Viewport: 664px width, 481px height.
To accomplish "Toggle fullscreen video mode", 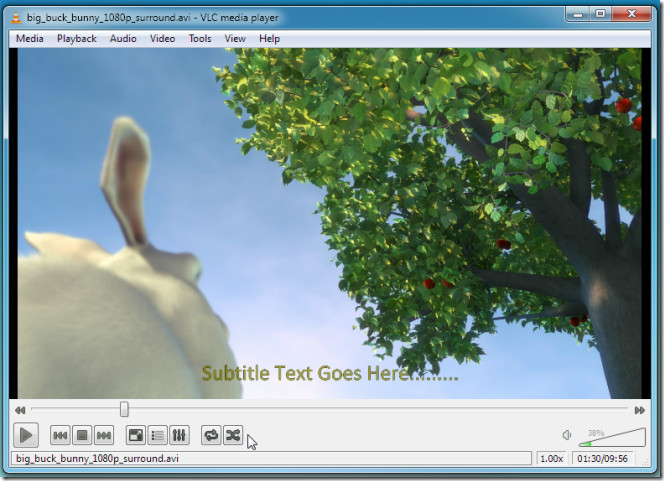I will 136,435.
